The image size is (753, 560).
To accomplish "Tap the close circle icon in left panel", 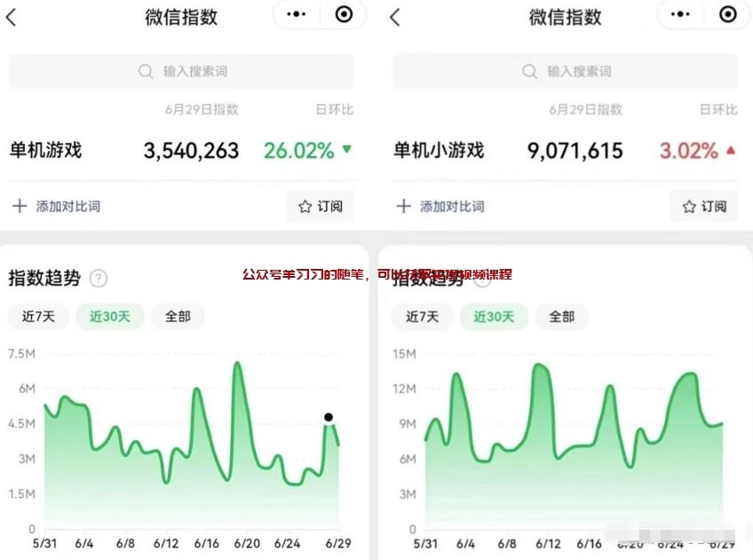I will (344, 14).
